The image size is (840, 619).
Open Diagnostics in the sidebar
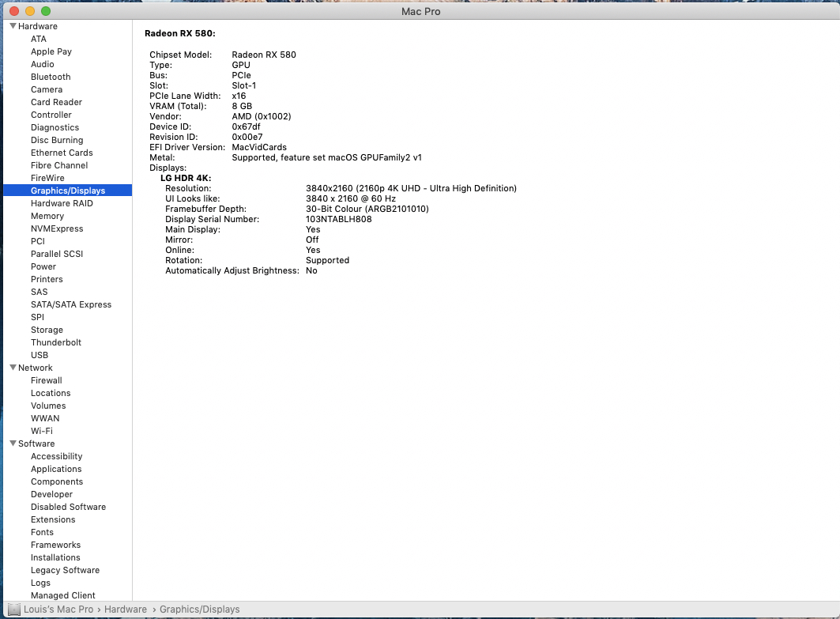tap(55, 127)
